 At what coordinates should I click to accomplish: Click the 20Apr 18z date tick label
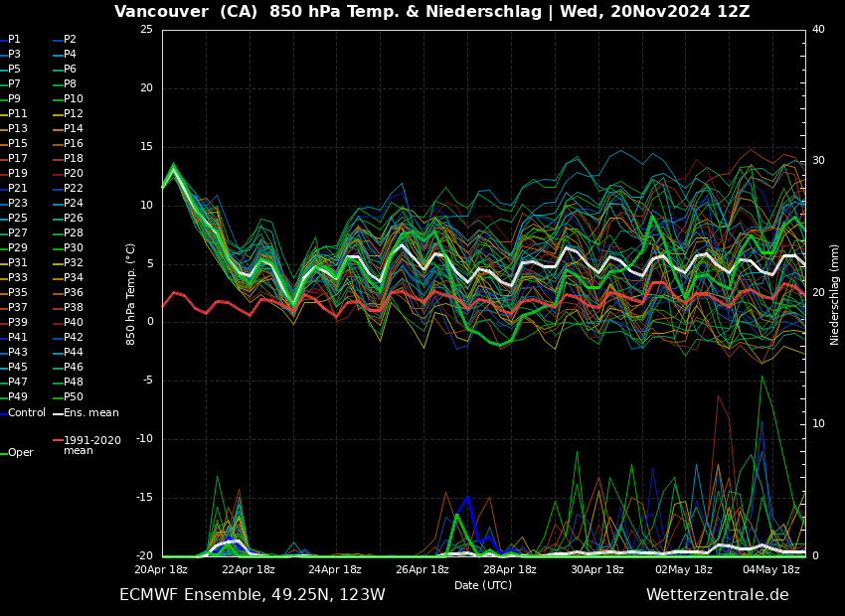[x=161, y=570]
